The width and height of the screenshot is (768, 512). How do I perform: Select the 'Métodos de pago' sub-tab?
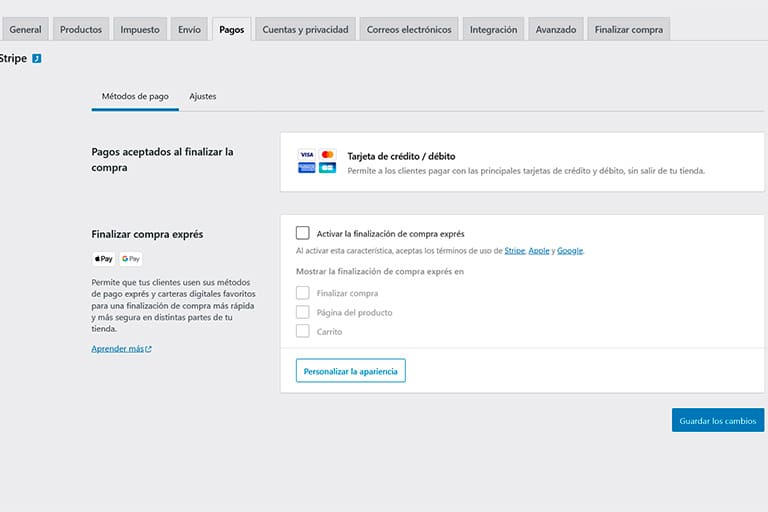pos(135,97)
